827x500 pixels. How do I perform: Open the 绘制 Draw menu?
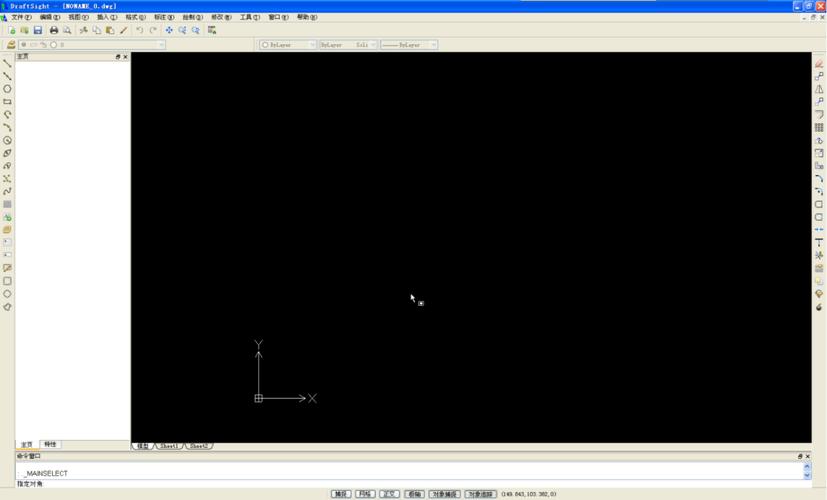click(x=193, y=17)
